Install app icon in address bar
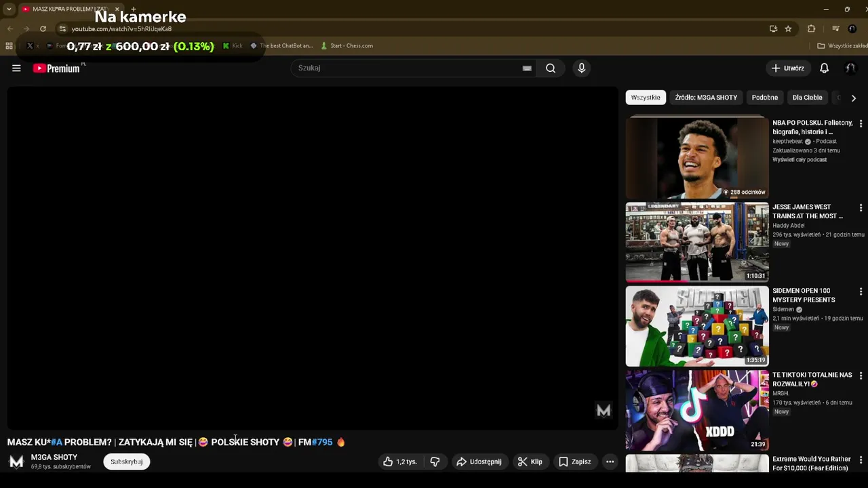Screen dimensions: 868x488 click(773, 28)
